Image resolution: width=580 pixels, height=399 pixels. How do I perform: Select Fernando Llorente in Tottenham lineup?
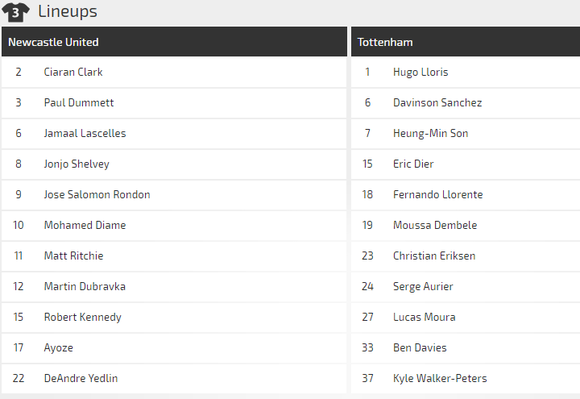click(x=438, y=195)
